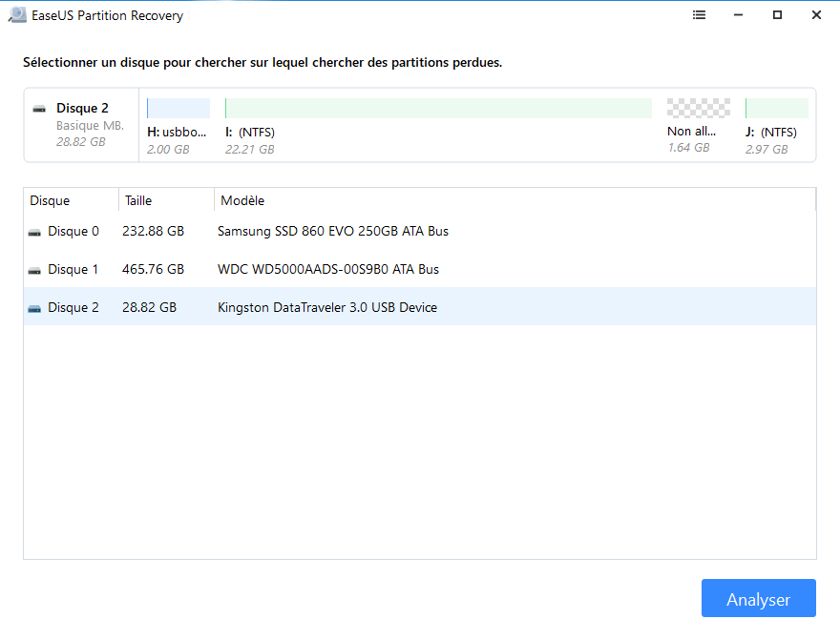
Task: Minimize the EaseUS Partition Recovery window
Action: (738, 15)
